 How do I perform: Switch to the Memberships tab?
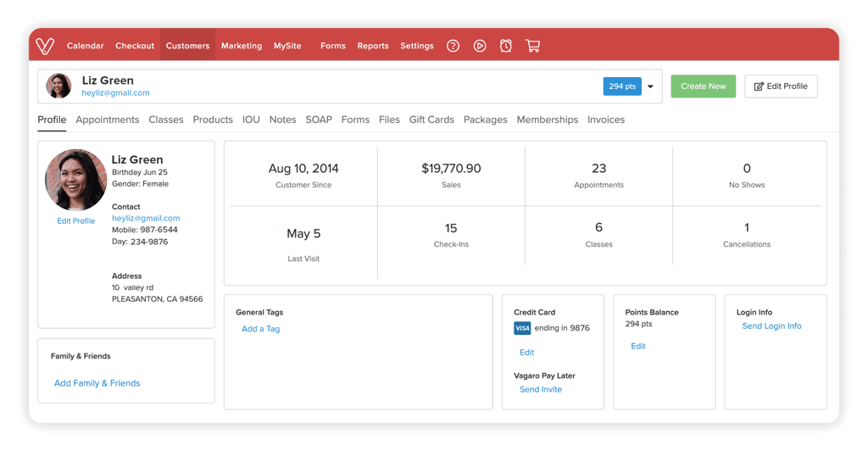(x=547, y=120)
